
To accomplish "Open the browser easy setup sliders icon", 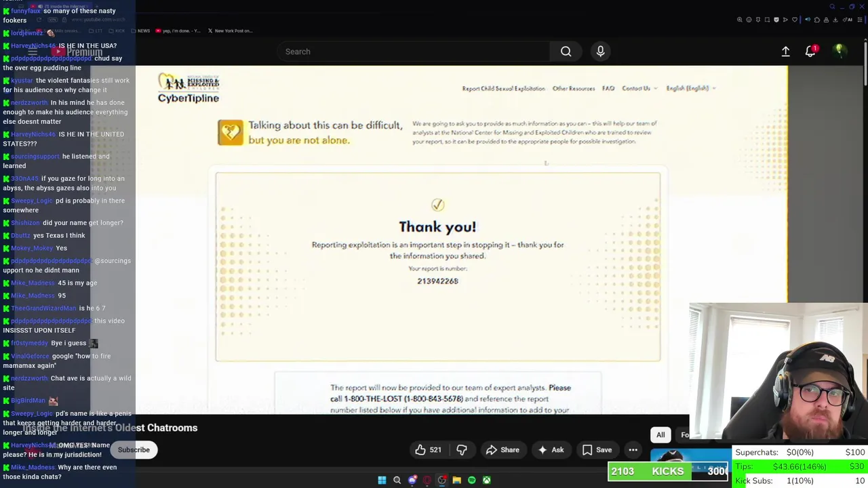I will [x=860, y=20].
